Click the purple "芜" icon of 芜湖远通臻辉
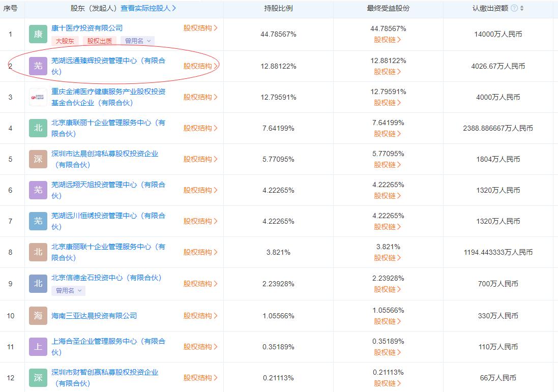The image size is (558, 392). (38, 66)
